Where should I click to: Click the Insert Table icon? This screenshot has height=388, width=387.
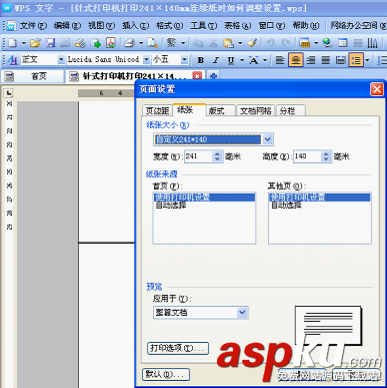pos(342,43)
